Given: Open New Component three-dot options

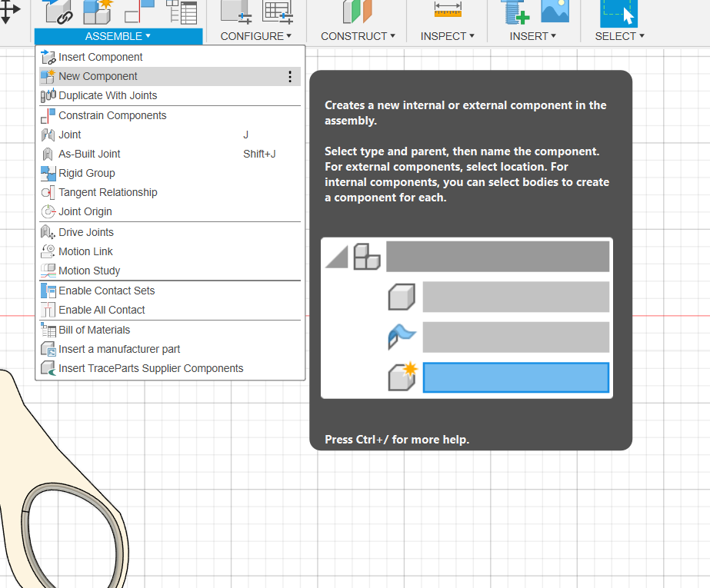Looking at the screenshot, I should pos(290,76).
